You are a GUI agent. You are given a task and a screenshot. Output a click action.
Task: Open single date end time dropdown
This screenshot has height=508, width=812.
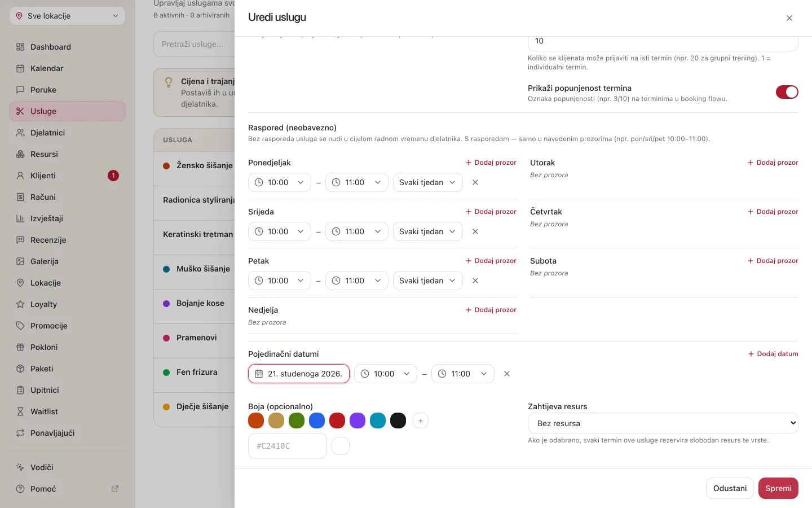[463, 374]
